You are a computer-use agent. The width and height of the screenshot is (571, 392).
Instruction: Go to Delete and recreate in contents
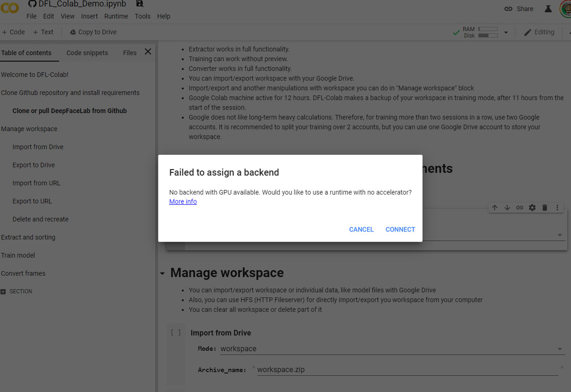point(40,219)
